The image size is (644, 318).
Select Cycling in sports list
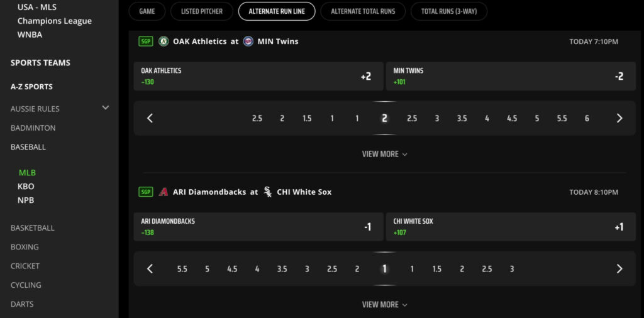point(26,285)
